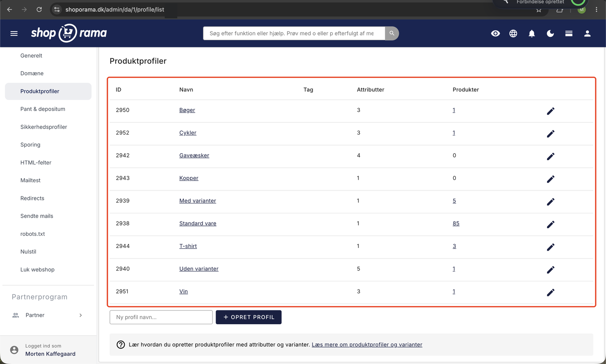
Task: Edit the Gaveæsker profile via pencil icon
Action: (551, 156)
